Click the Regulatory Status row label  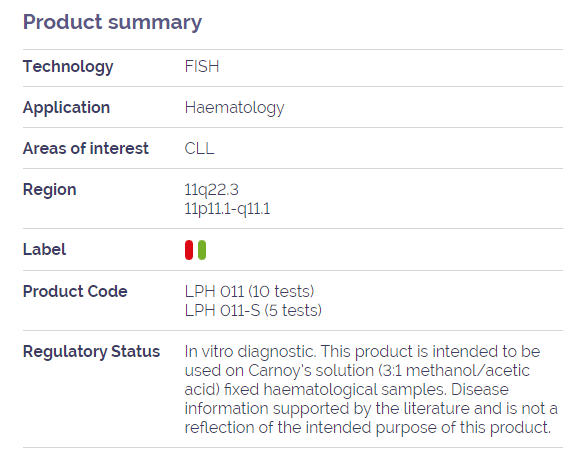(91, 352)
